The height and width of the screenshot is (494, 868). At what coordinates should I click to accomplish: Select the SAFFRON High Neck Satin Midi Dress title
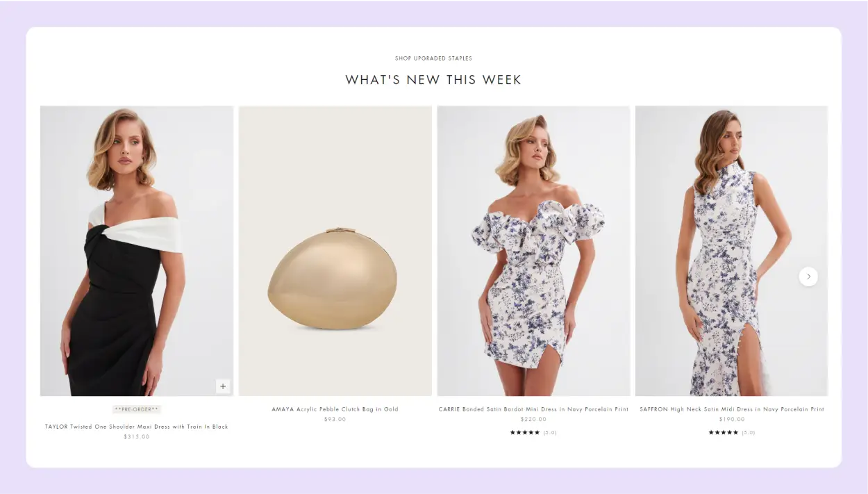[732, 409]
